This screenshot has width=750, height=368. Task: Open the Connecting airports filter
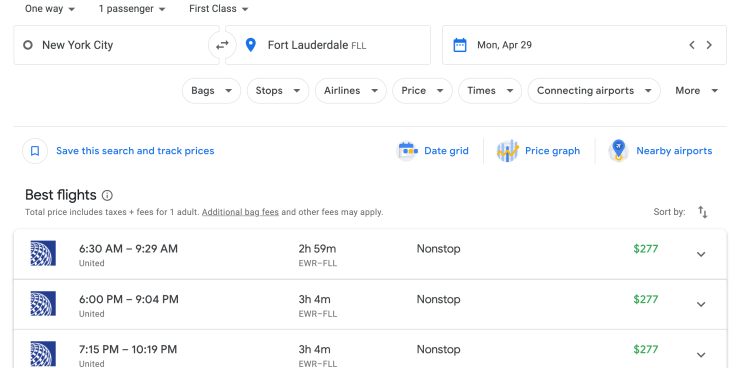click(594, 91)
